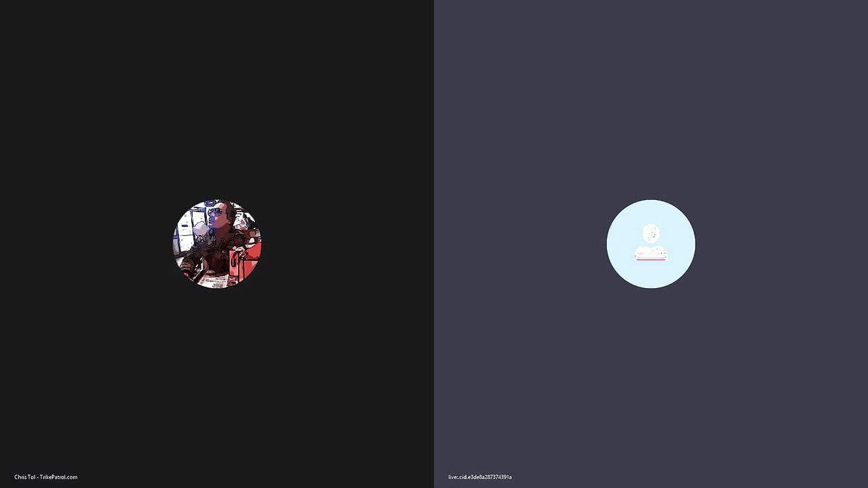The height and width of the screenshot is (488, 868).
Task: Click Chris Tol's circular profile photo
Action: 217,244
